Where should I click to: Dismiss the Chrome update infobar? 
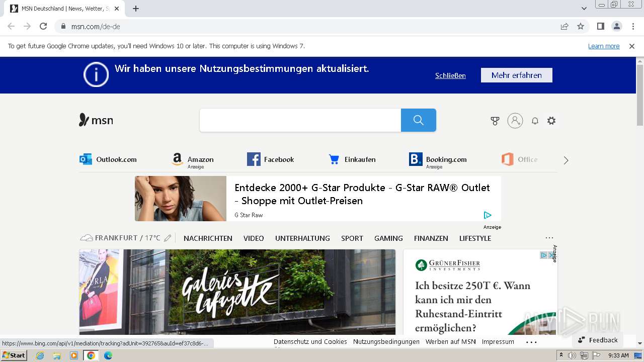coord(632,46)
